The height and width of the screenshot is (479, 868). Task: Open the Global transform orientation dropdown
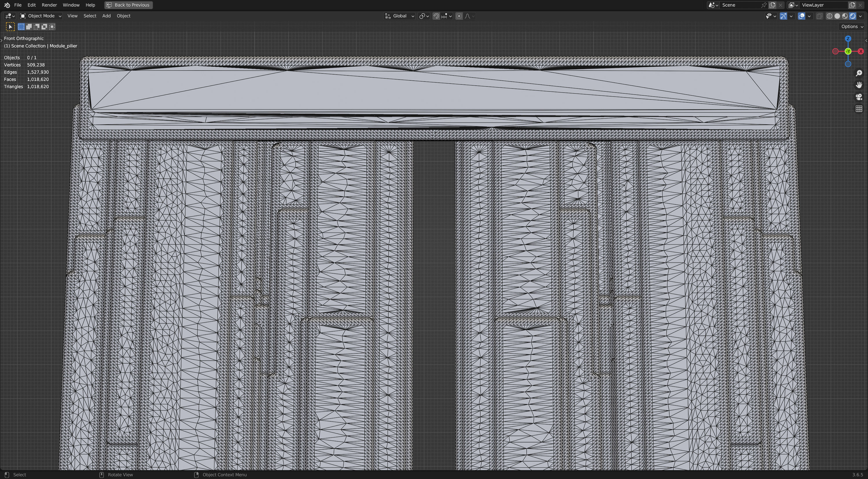[400, 16]
